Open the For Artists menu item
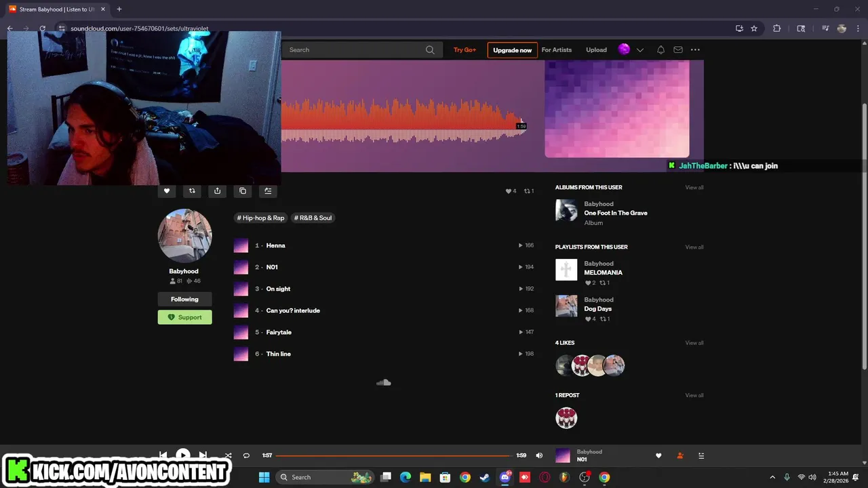The image size is (868, 488). (556, 49)
